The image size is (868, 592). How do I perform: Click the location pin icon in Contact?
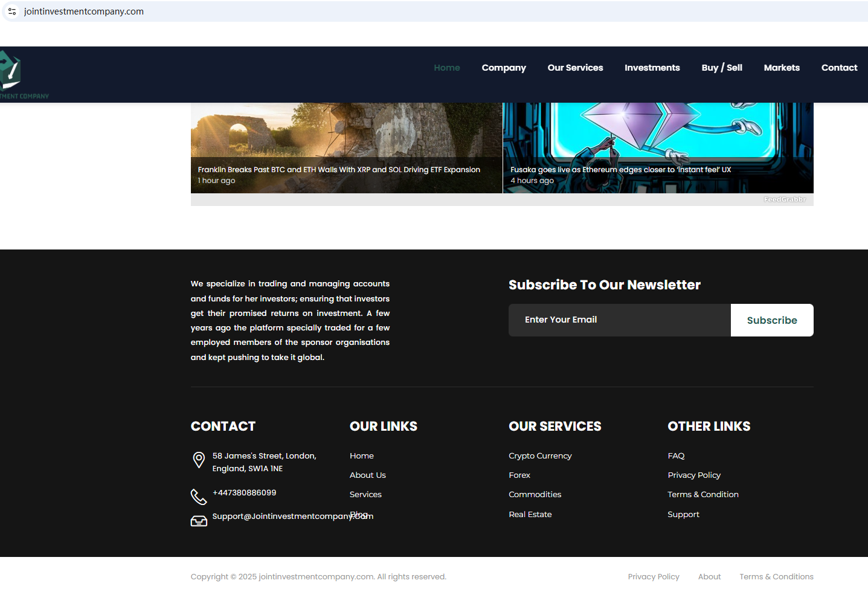pos(199,460)
